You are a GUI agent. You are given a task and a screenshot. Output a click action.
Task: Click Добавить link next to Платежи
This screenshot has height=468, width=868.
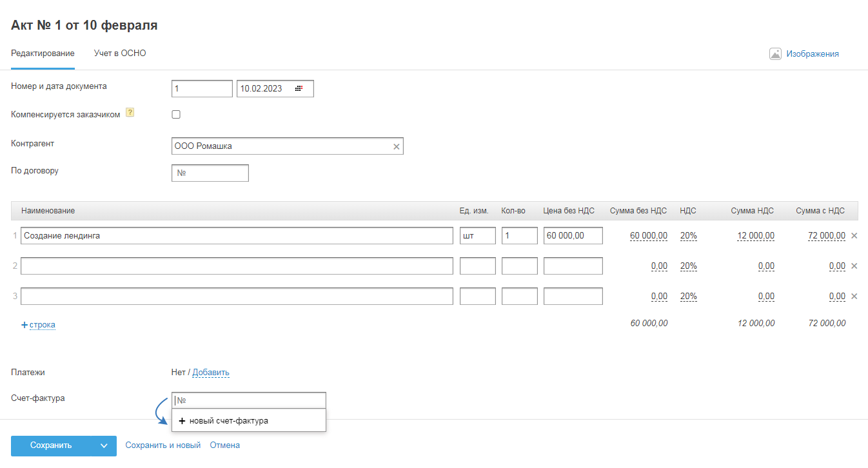[211, 373]
